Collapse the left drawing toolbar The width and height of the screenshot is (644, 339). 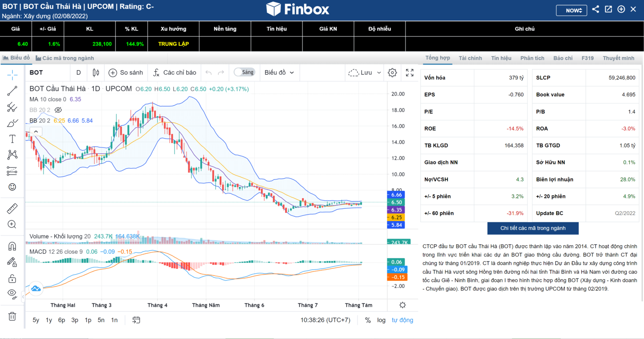click(23, 296)
